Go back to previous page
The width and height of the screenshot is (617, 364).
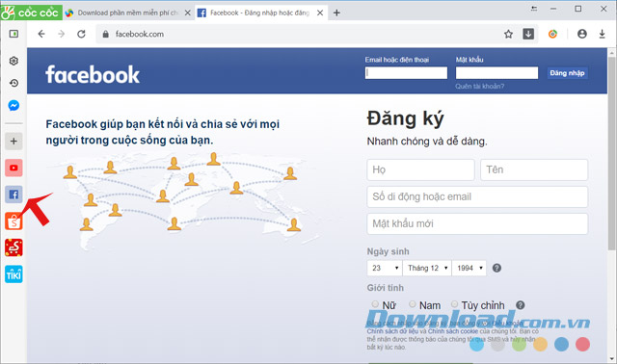coord(41,35)
